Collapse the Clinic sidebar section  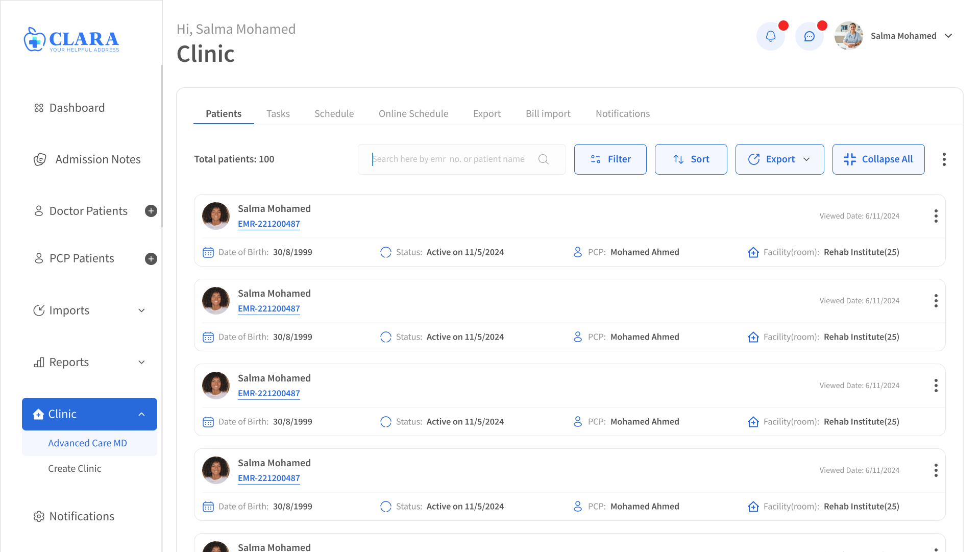pyautogui.click(x=141, y=414)
